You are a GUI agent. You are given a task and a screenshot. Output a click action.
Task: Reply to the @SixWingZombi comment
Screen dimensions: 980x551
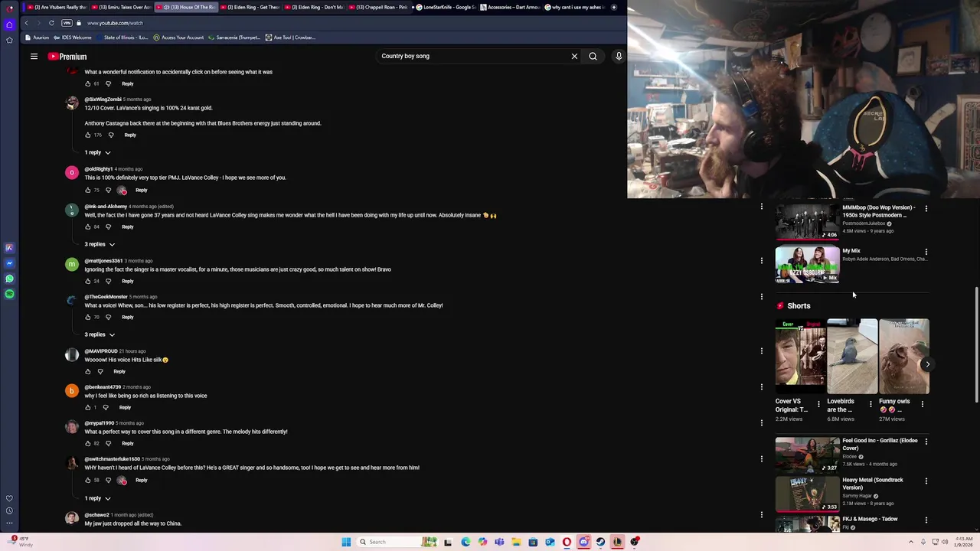click(130, 135)
